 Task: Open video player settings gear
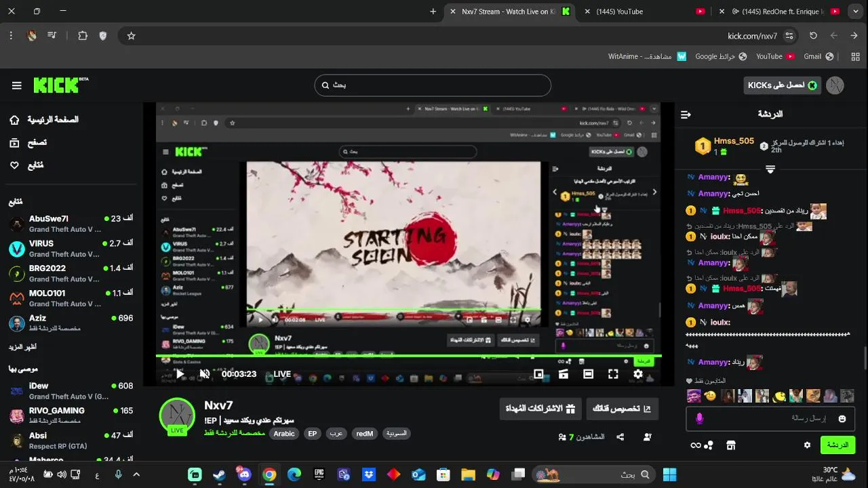tap(638, 373)
